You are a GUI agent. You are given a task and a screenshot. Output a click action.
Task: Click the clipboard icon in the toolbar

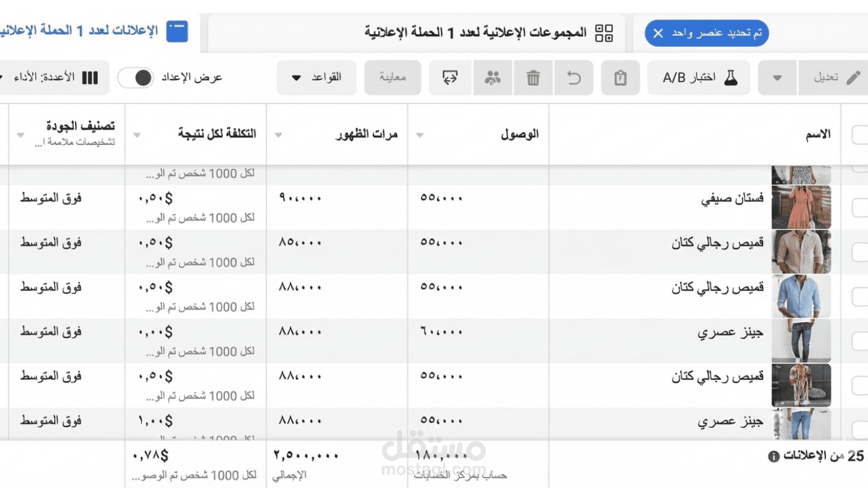620,78
